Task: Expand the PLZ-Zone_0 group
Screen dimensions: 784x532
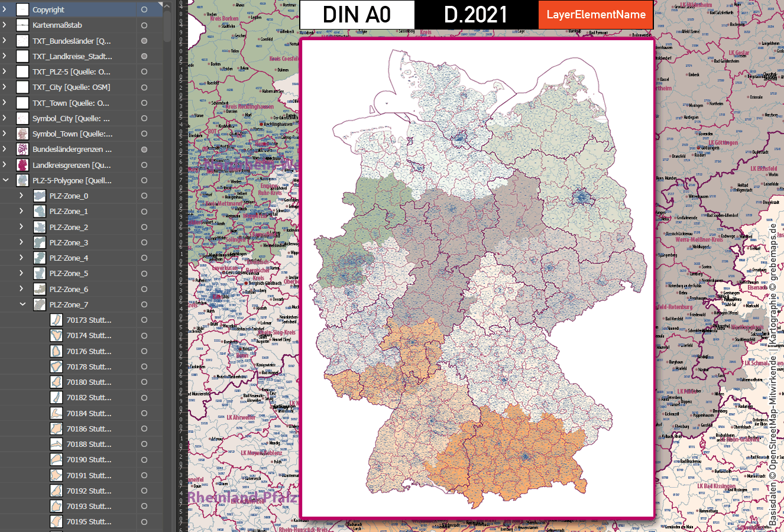Action: 22,195
